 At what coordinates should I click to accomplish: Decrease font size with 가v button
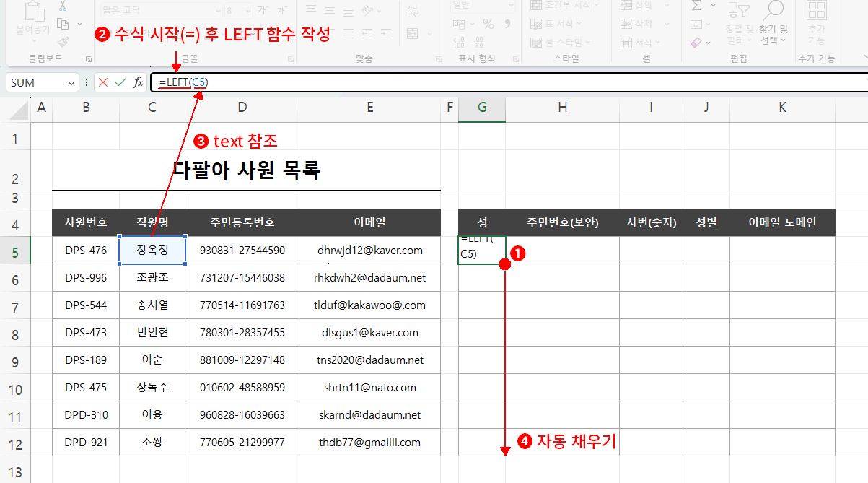tap(281, 11)
